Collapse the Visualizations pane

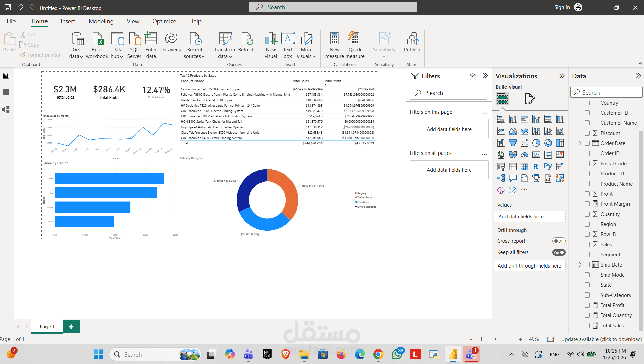(562, 76)
